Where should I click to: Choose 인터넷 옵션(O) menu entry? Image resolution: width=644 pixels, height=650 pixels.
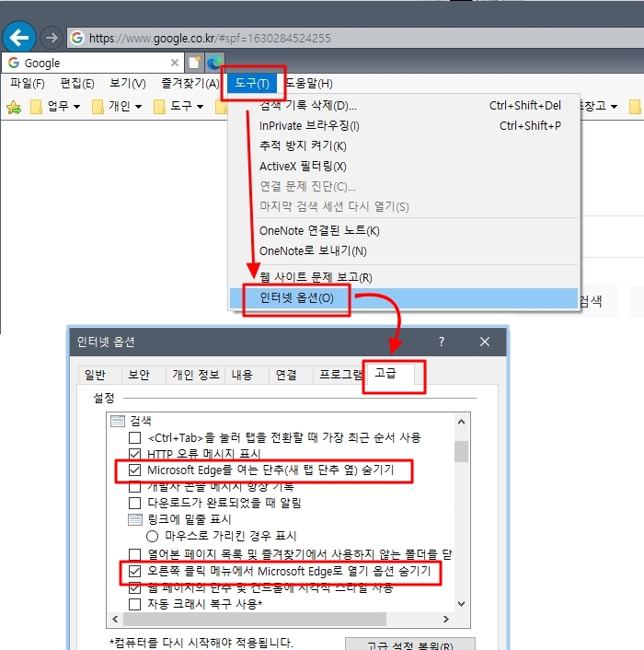(x=404, y=298)
